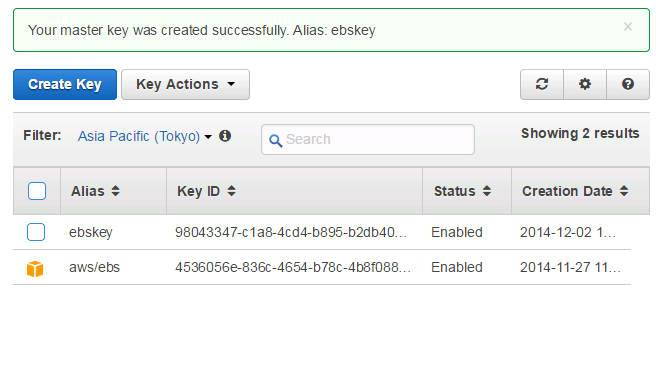This screenshot has height=375, width=656.
Task: Click the magnifier icon in search box
Action: 275,140
